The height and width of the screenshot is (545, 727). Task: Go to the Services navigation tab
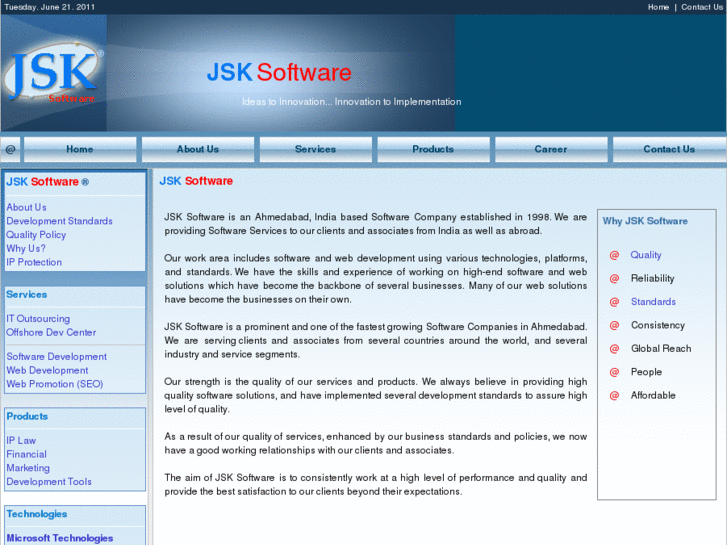pyautogui.click(x=315, y=149)
